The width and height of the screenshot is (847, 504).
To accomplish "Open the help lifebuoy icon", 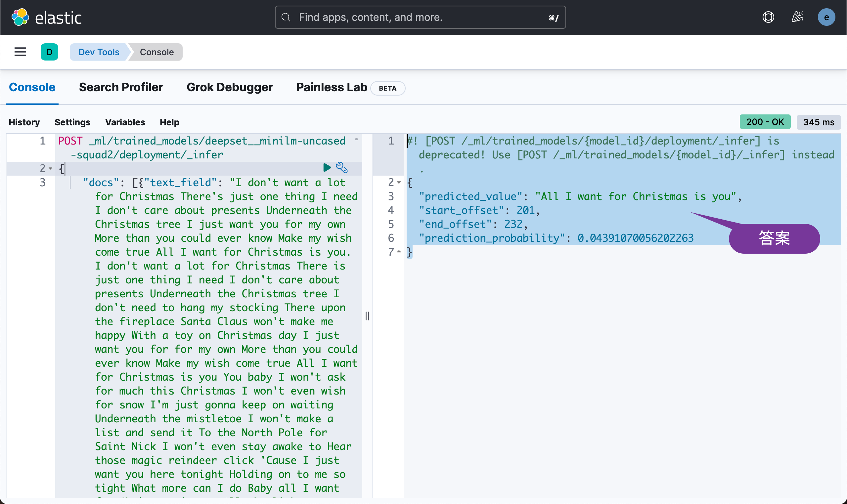I will pyautogui.click(x=768, y=17).
